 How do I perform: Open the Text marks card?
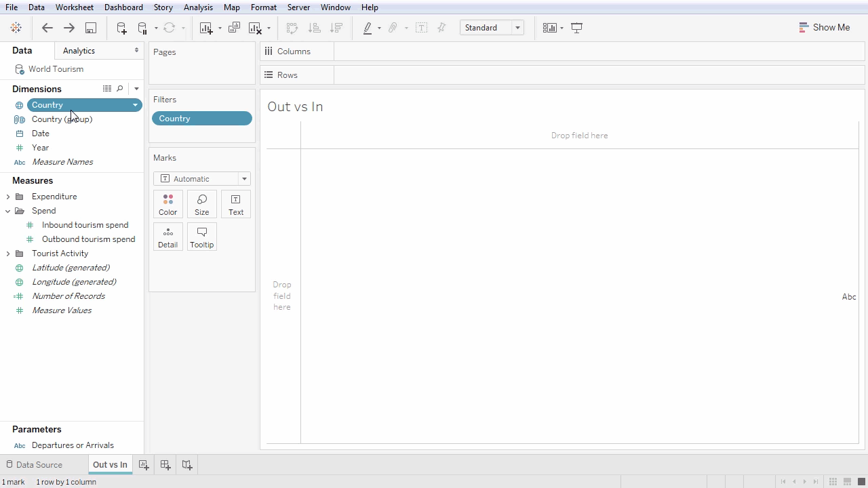[x=236, y=204]
